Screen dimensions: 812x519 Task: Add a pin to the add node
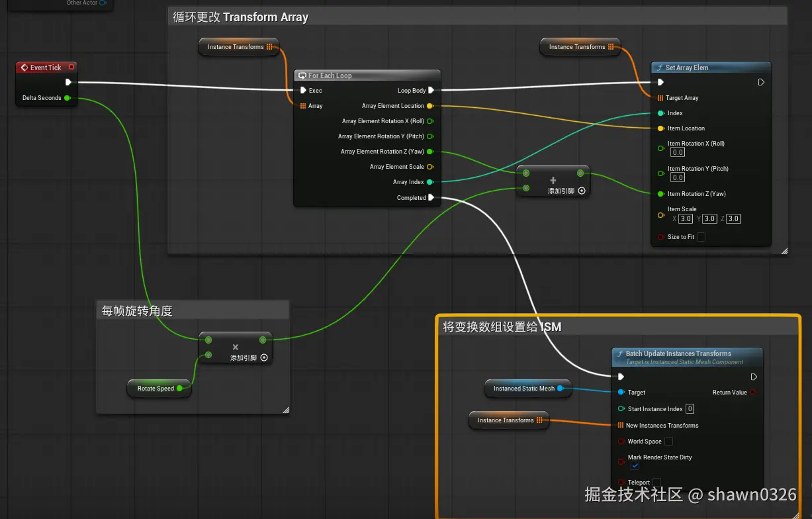[582, 191]
